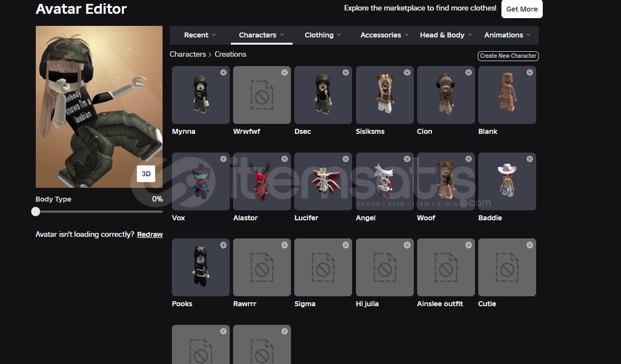Open settings gear on Angel character
The image size is (621, 364).
(407, 159)
